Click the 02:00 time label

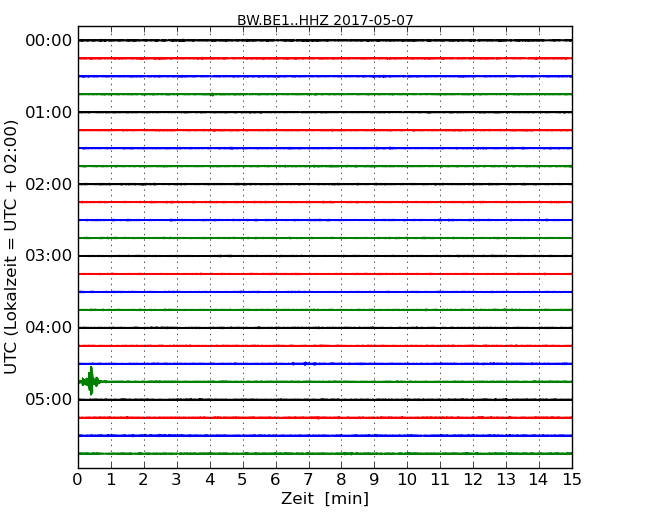pyautogui.click(x=49, y=184)
